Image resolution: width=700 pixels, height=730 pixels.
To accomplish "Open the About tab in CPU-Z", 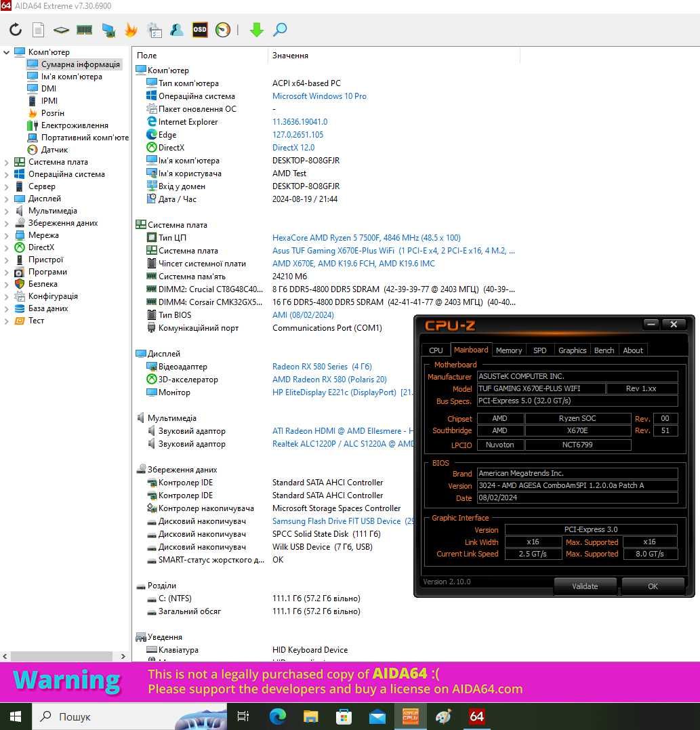I will tap(633, 350).
